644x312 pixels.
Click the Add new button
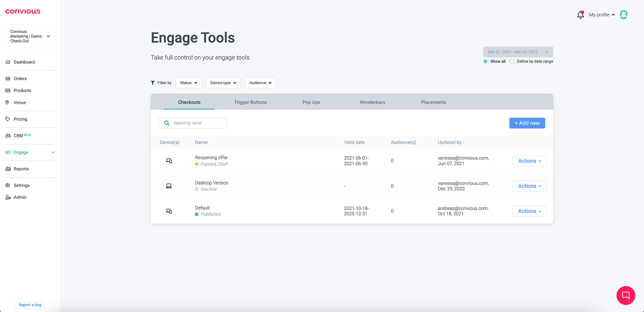click(527, 123)
